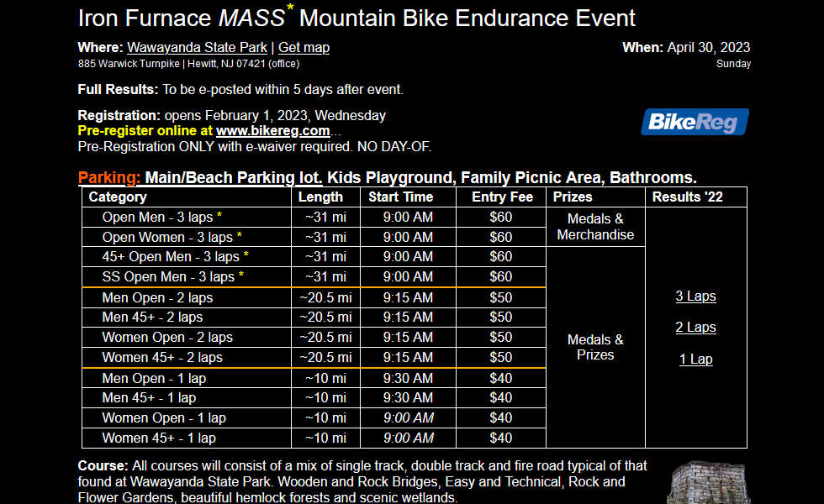Click the asterisk after MASS in title

(x=290, y=8)
